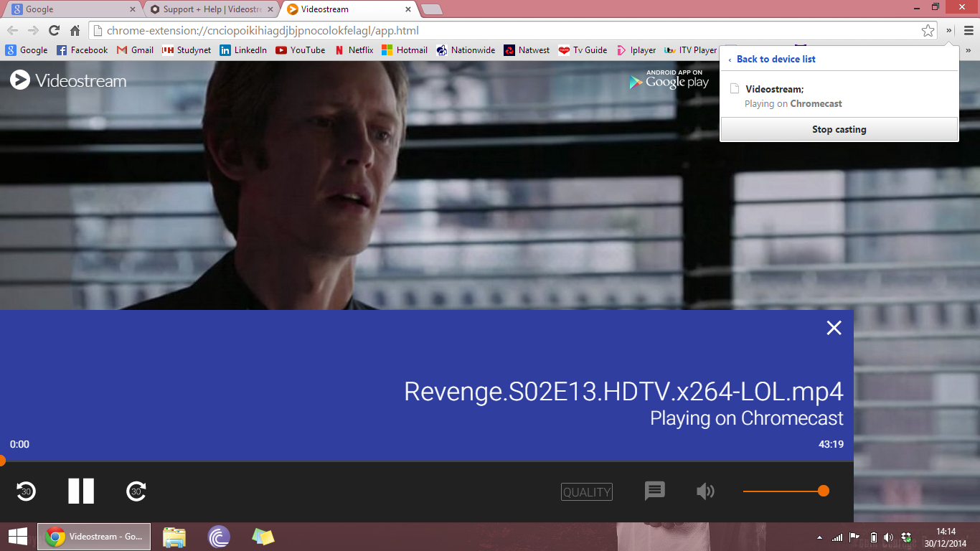Screen dimensions: 980x551
Task: Click the battery tray icon
Action: click(x=873, y=537)
